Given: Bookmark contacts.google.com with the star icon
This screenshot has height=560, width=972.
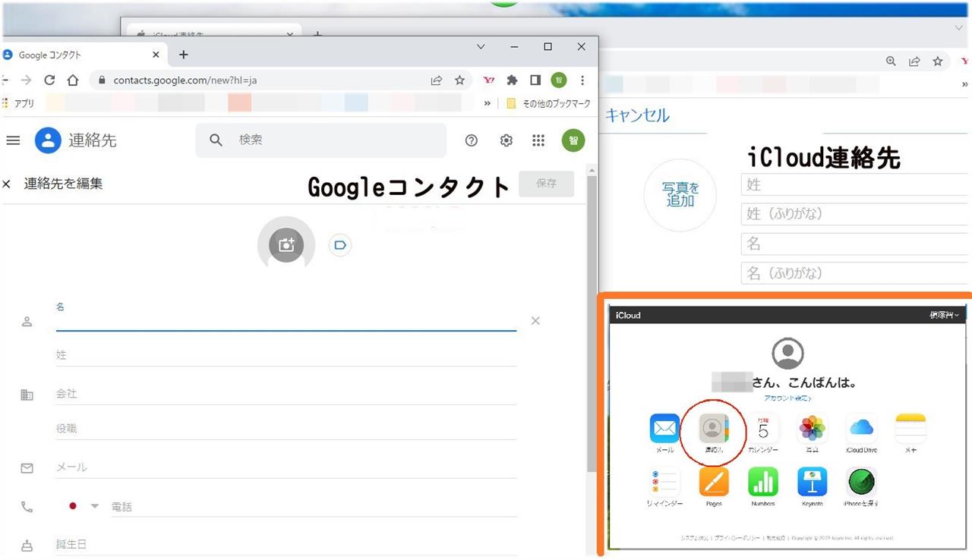Looking at the screenshot, I should tap(459, 80).
